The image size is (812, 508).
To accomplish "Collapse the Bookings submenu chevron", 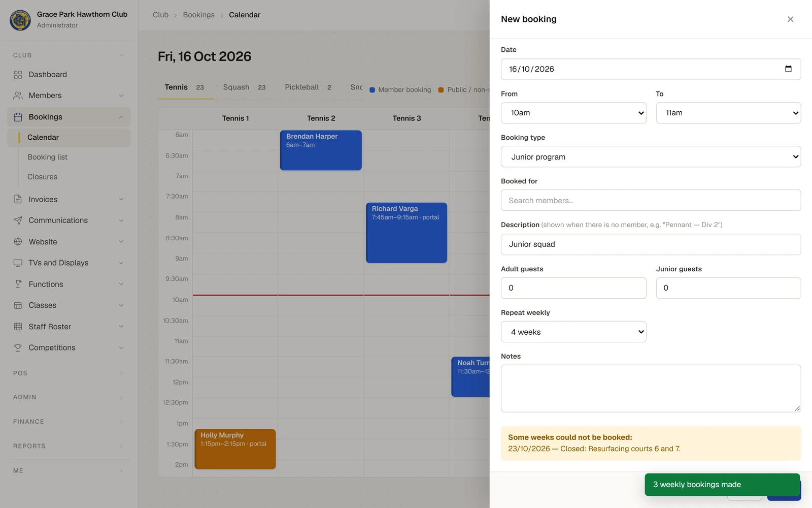I will (121, 117).
